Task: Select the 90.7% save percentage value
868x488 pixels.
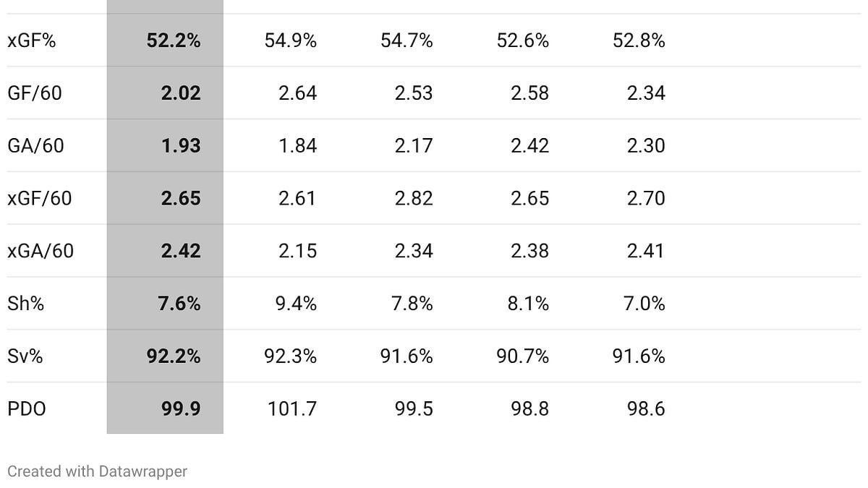Action: pyautogui.click(x=523, y=356)
